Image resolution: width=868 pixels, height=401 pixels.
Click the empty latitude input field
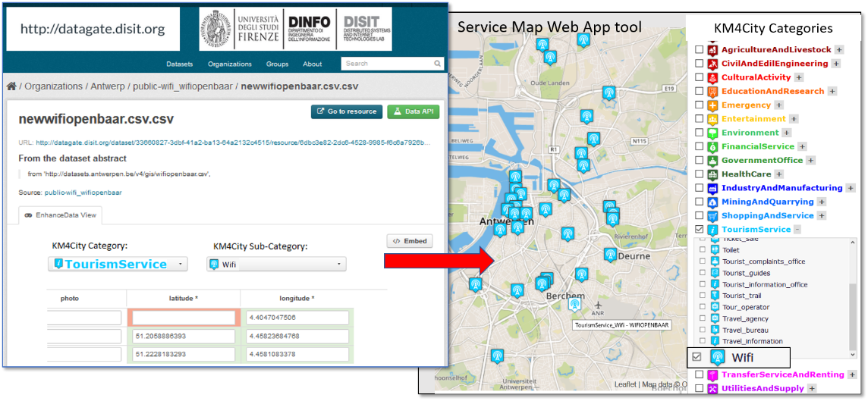tap(183, 318)
